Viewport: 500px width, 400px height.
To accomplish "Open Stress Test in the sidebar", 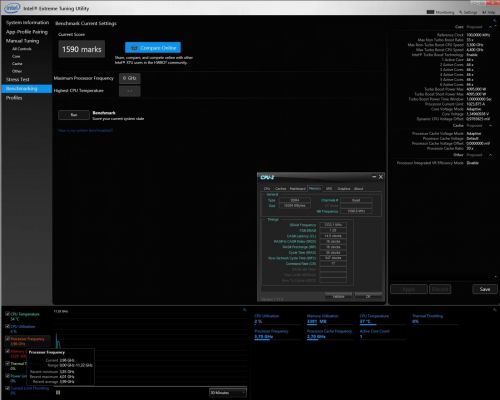I will 18,79.
